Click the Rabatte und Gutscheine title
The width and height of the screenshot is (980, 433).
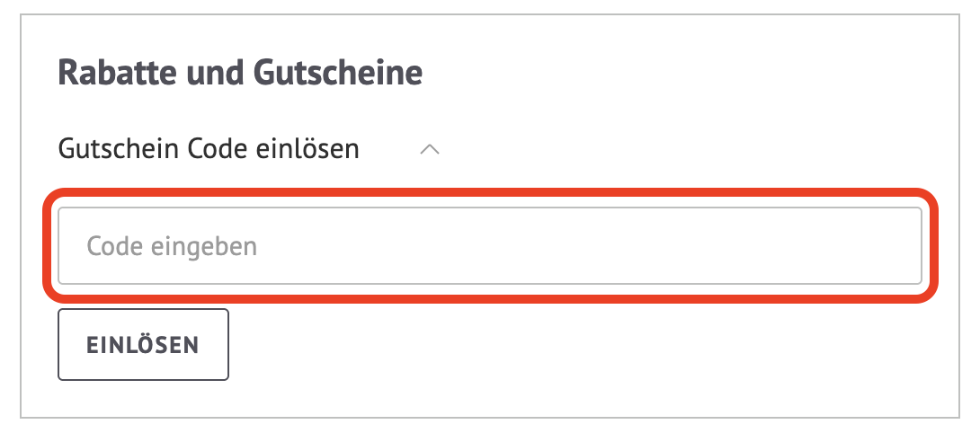click(241, 73)
